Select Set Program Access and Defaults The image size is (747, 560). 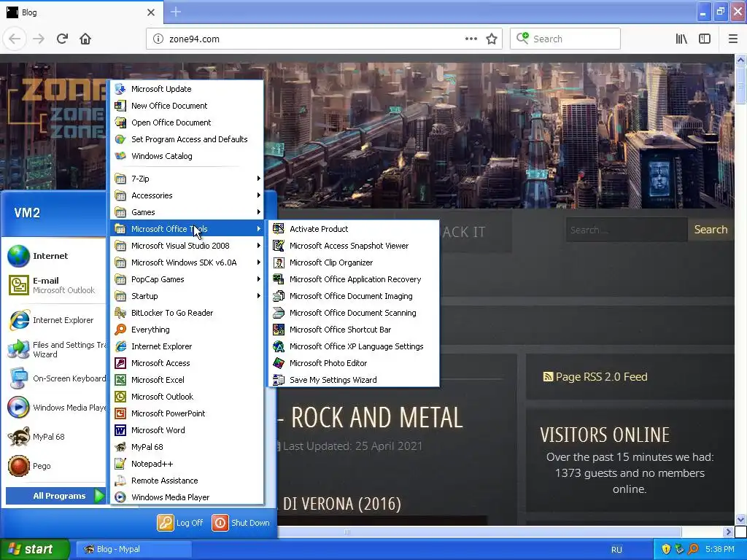(x=187, y=139)
